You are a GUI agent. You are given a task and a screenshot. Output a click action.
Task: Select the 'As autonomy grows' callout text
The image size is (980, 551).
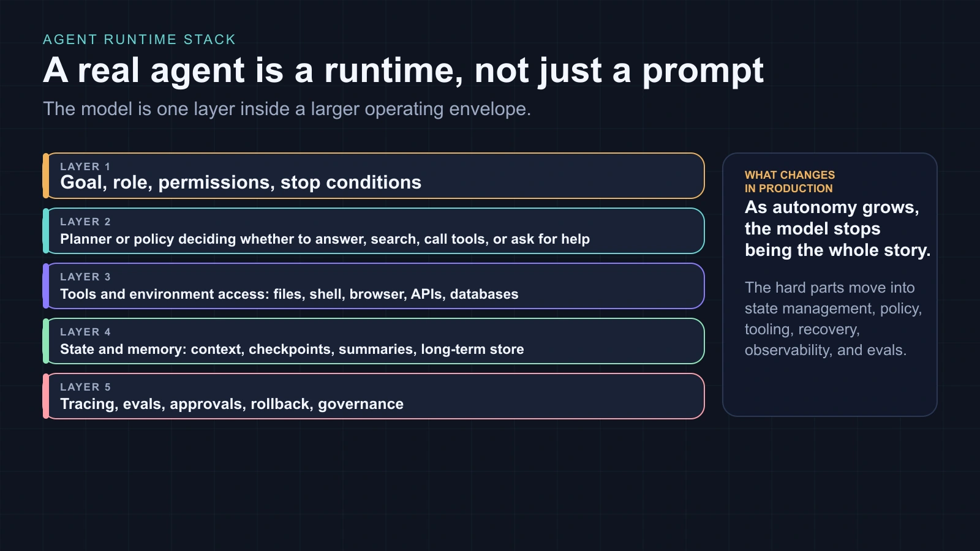[x=837, y=229]
